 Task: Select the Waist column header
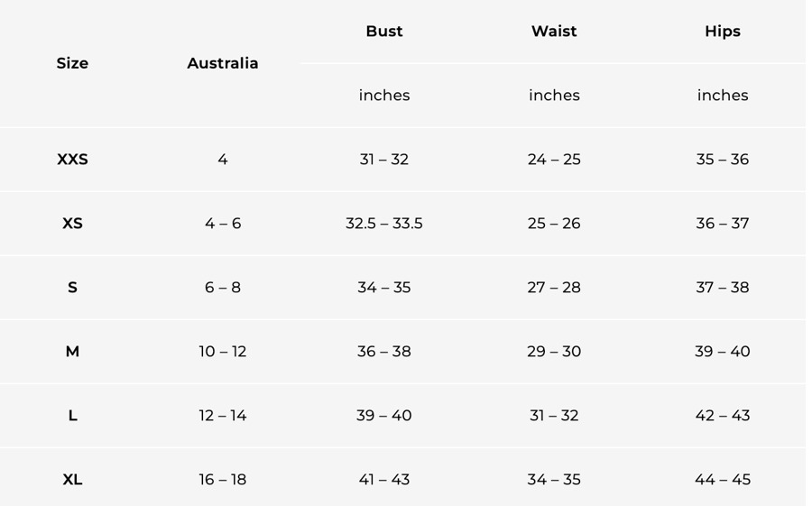pyautogui.click(x=554, y=32)
